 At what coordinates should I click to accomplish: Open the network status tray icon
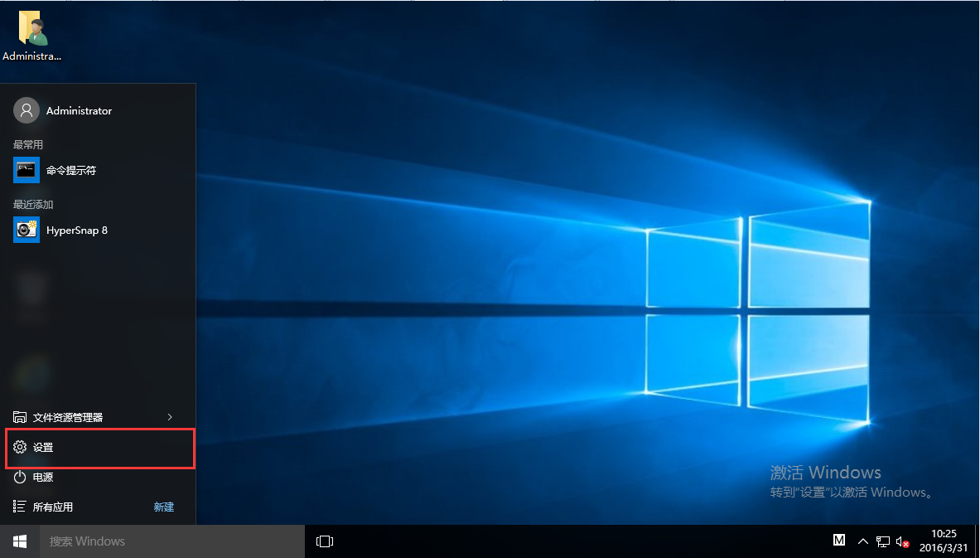point(883,541)
